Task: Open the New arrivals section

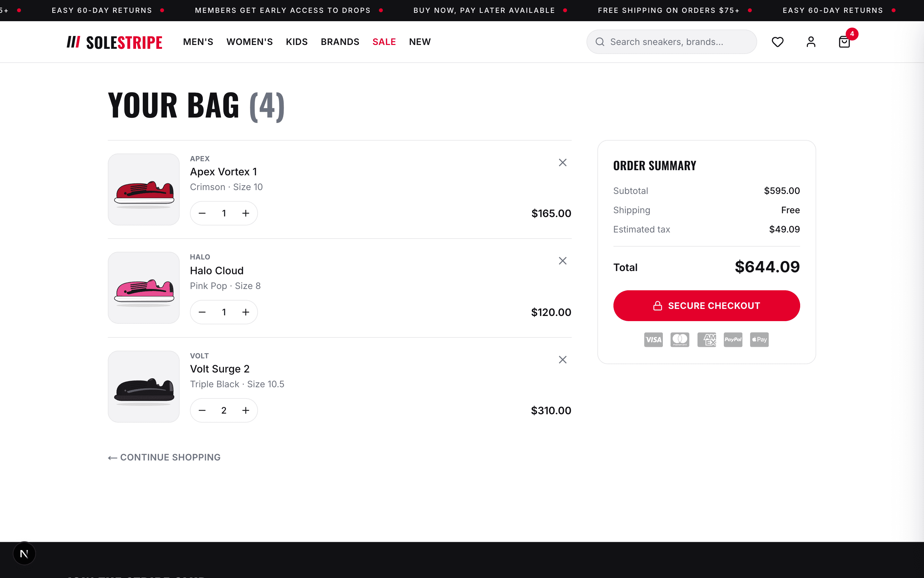Action: point(420,42)
